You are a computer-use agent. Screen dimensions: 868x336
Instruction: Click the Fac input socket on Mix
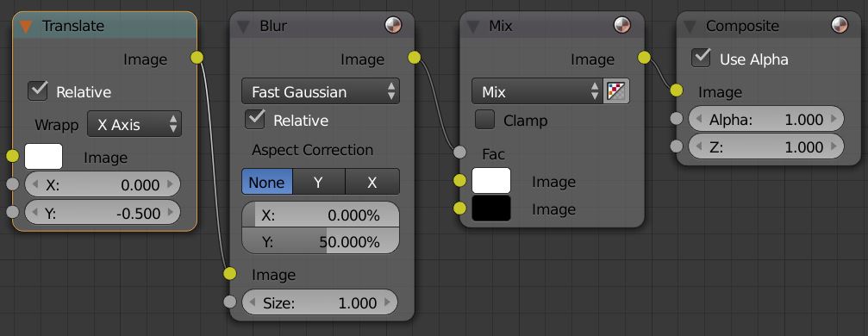(x=459, y=152)
